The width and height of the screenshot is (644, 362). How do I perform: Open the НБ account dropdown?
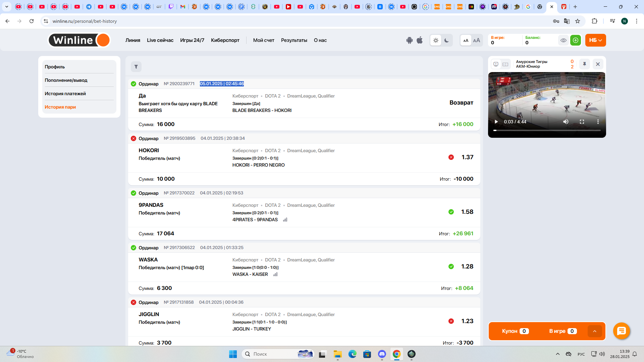coord(595,40)
